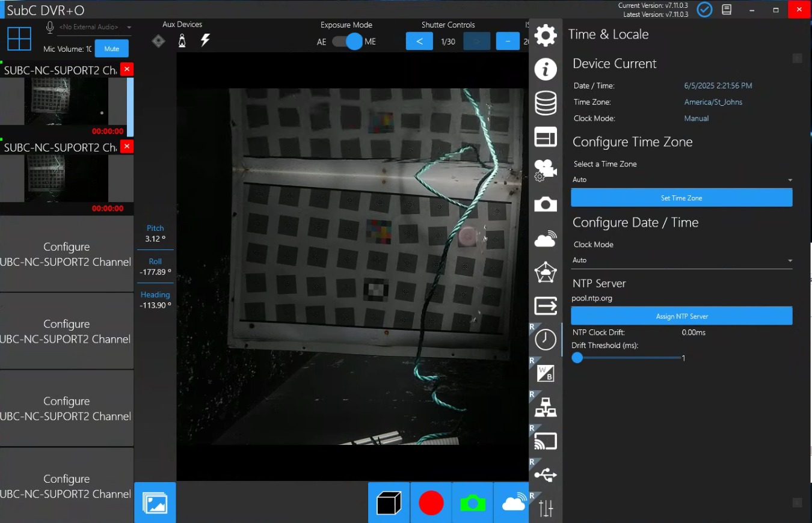Open the white balance settings icon

pyautogui.click(x=545, y=373)
